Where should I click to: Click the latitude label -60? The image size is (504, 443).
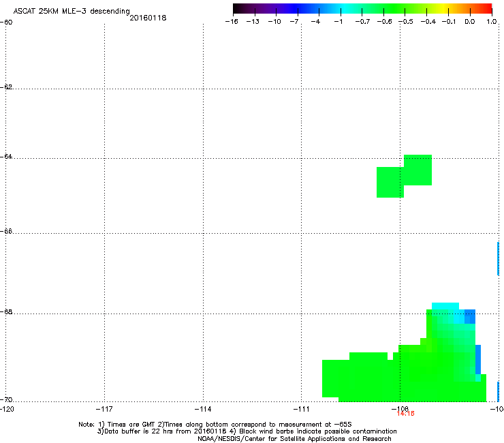tap(6, 22)
